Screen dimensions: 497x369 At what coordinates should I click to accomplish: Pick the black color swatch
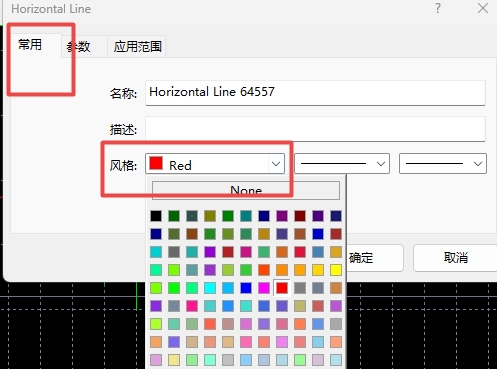coord(156,216)
